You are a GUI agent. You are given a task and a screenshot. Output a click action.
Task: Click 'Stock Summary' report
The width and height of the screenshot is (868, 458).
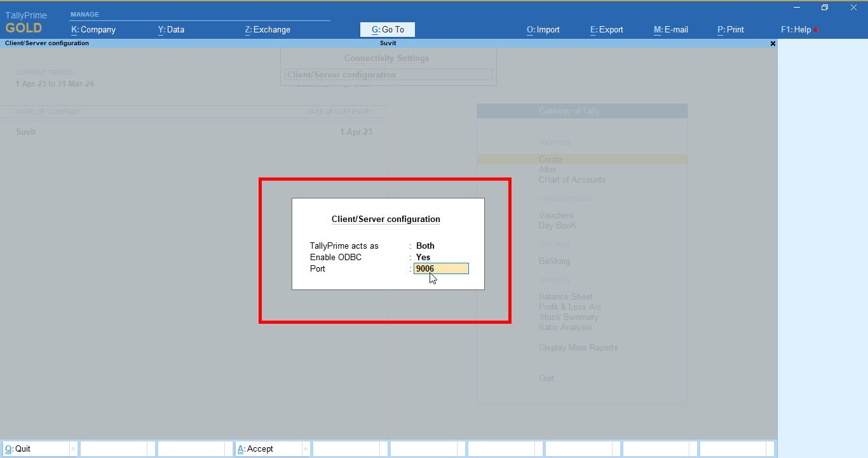click(x=569, y=317)
